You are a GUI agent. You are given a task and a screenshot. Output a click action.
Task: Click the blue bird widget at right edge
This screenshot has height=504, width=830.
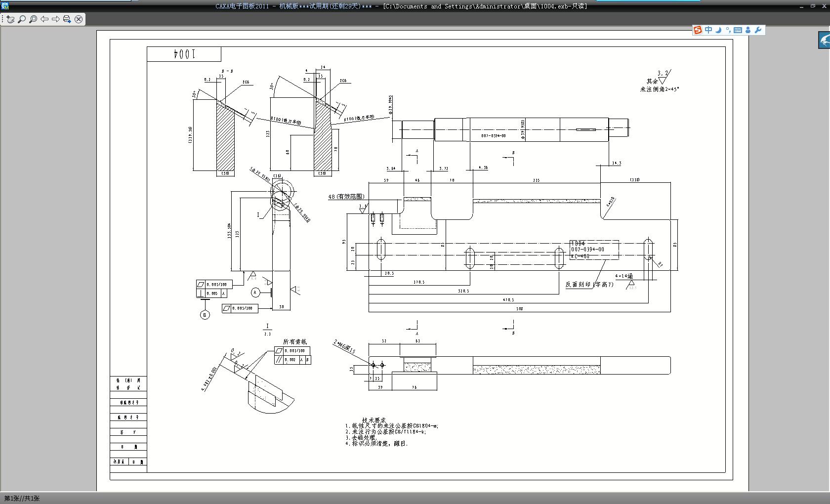(x=824, y=40)
